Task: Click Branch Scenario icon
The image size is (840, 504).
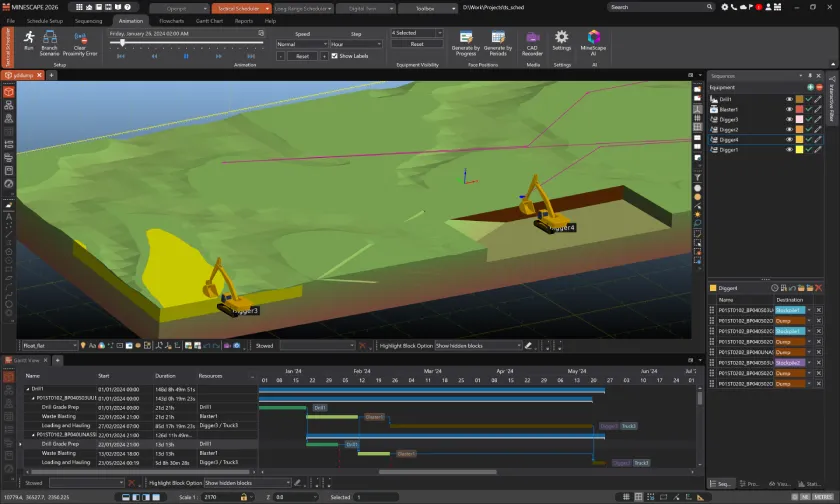Action: (x=49, y=37)
